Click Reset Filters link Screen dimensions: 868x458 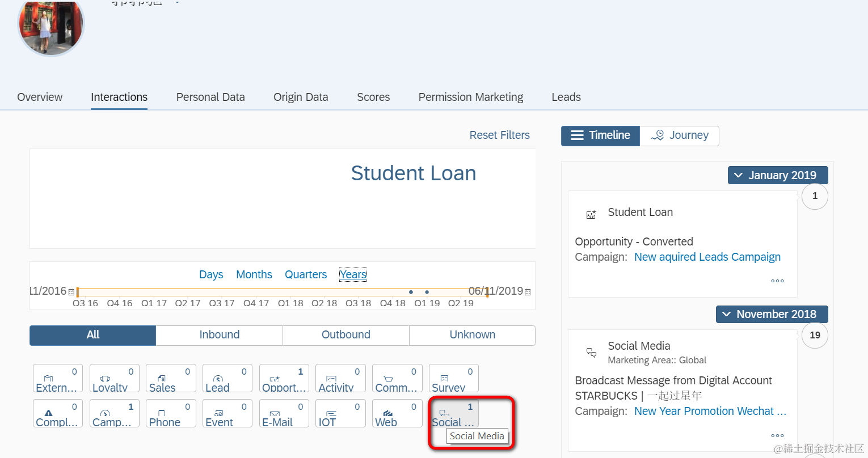tap(499, 135)
